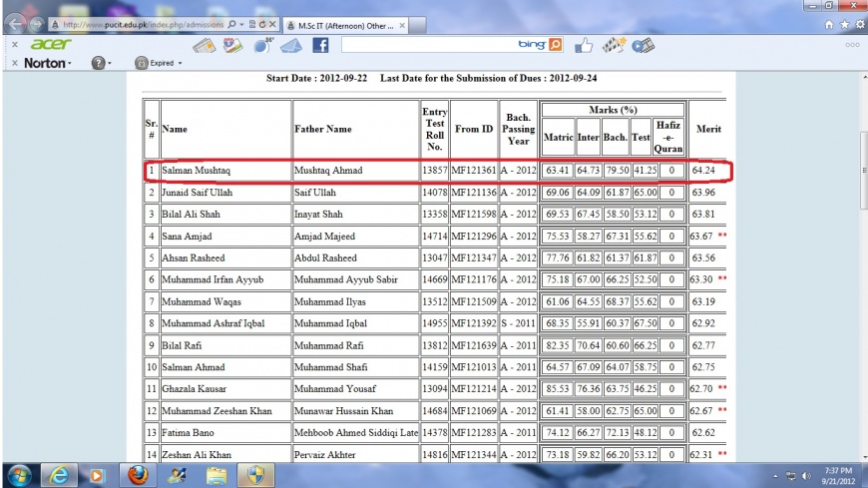Open Favorites with the star icon

point(842,26)
